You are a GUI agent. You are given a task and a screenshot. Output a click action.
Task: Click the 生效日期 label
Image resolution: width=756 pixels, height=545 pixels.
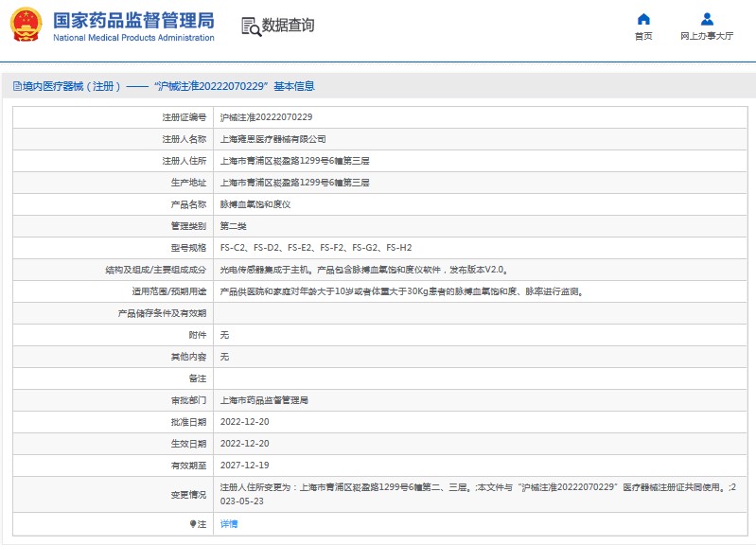coord(188,444)
